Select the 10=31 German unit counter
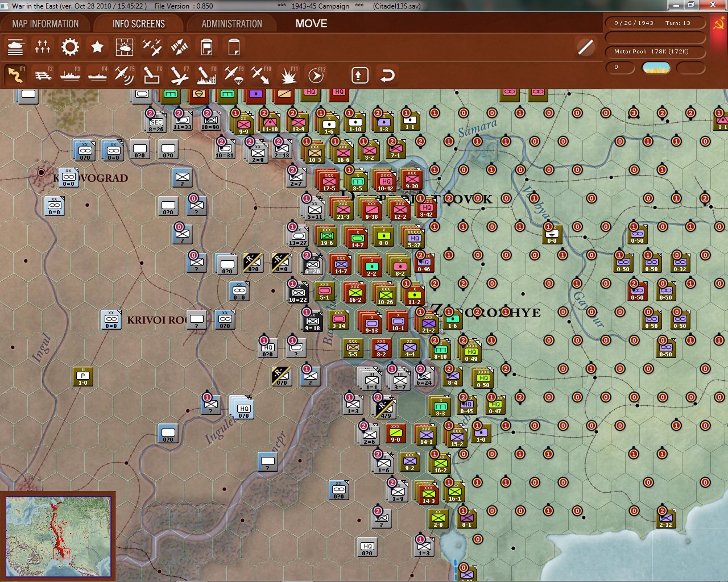The width and height of the screenshot is (728, 582). pyautogui.click(x=224, y=148)
